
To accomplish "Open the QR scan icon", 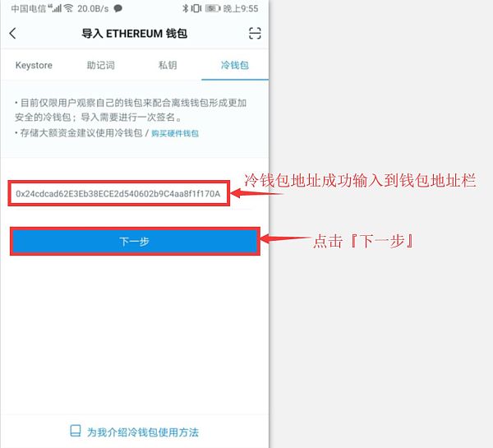I will click(x=255, y=33).
